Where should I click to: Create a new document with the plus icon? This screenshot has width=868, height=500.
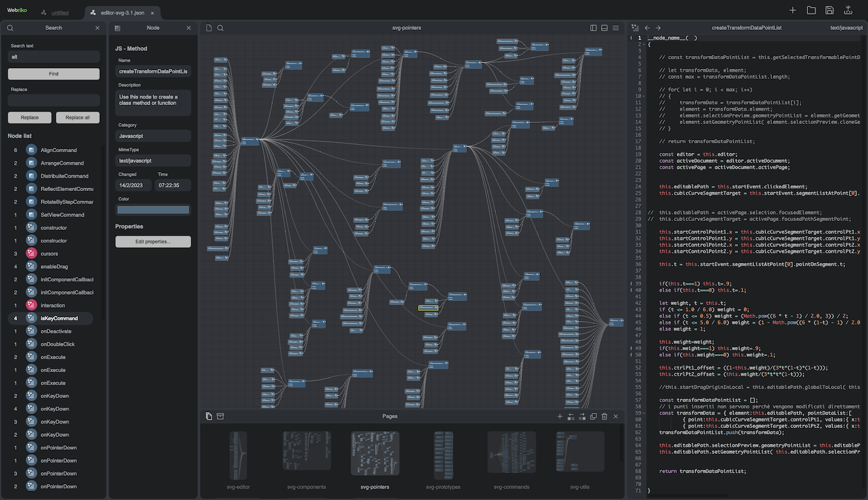click(x=792, y=10)
